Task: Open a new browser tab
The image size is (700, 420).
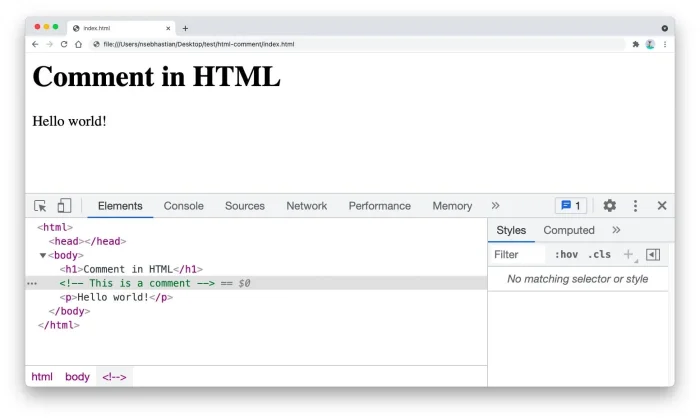Action: (x=185, y=28)
